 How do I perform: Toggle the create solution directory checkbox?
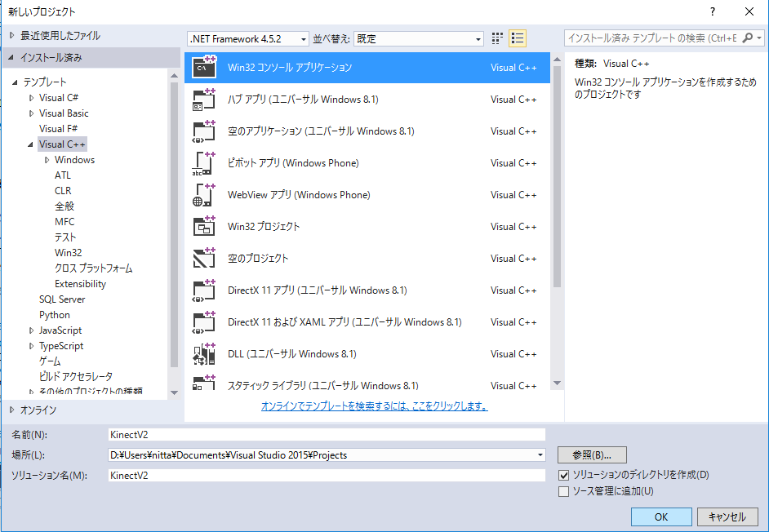563,475
